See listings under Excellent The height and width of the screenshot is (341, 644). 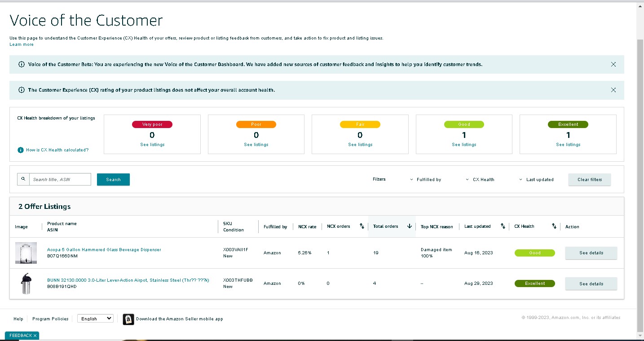click(568, 145)
